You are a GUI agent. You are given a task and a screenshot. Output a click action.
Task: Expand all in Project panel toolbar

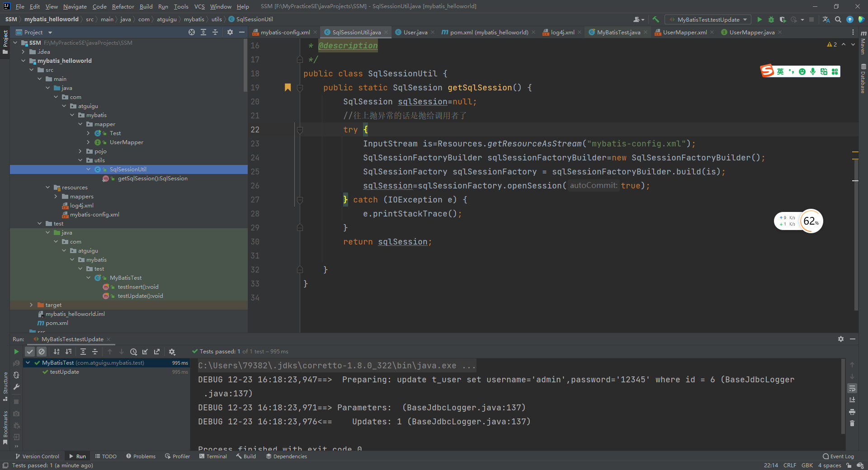(203, 32)
